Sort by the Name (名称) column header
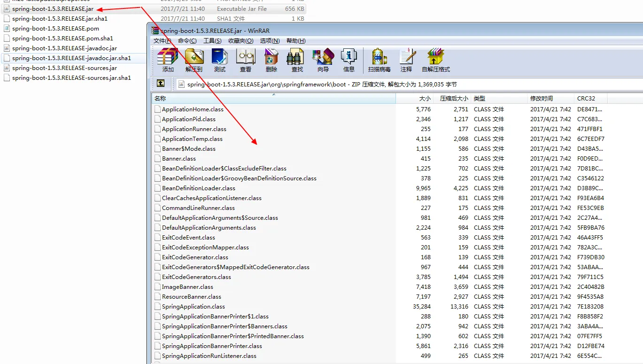643x364 pixels. 273,99
